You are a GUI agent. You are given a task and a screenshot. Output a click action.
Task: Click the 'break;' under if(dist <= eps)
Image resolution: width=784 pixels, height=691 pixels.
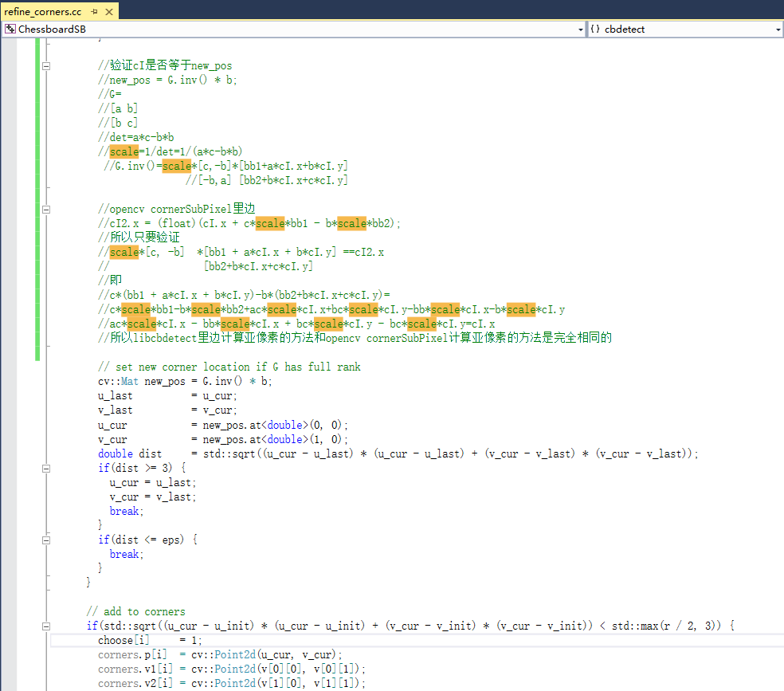[x=127, y=555]
